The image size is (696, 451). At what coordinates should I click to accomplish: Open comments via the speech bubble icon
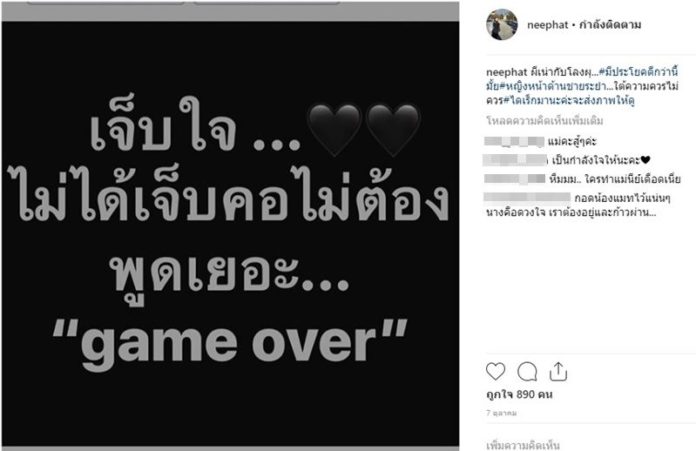527,372
